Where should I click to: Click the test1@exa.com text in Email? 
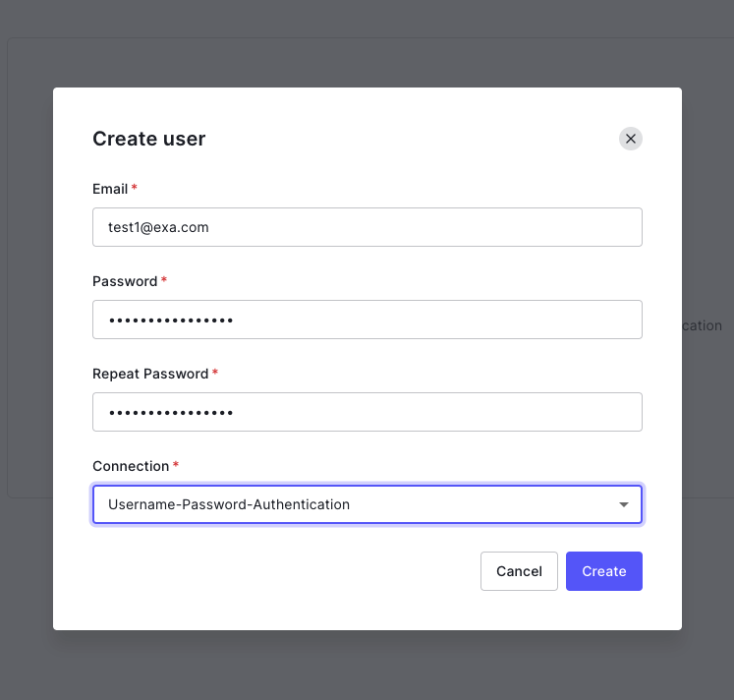tap(158, 227)
